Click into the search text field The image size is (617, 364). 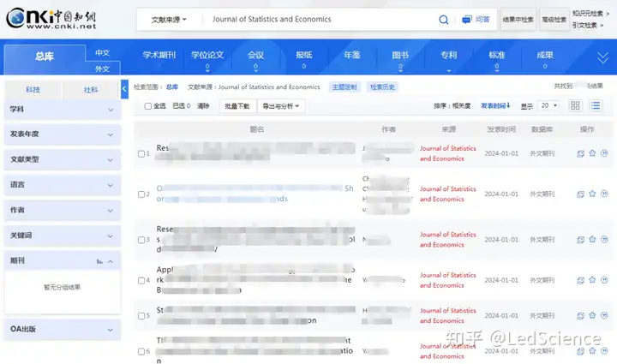tap(319, 19)
